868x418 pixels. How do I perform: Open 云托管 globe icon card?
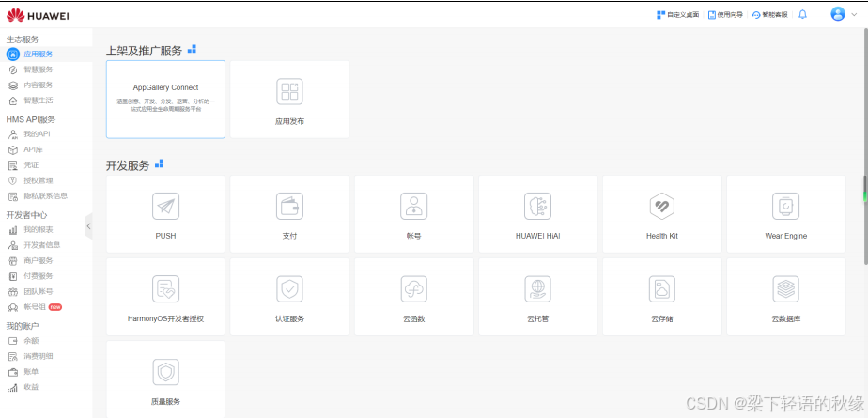pyautogui.click(x=537, y=297)
